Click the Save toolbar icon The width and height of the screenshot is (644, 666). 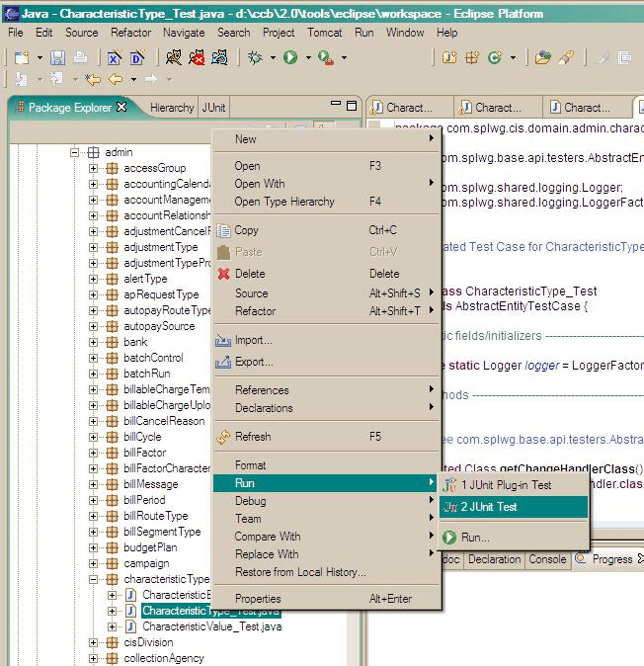click(x=57, y=57)
